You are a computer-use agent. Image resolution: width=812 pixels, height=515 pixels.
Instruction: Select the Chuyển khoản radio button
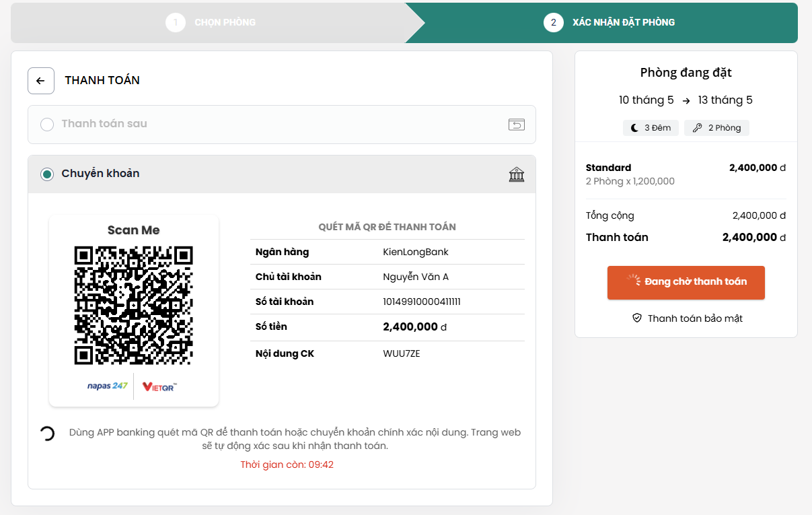coord(47,174)
